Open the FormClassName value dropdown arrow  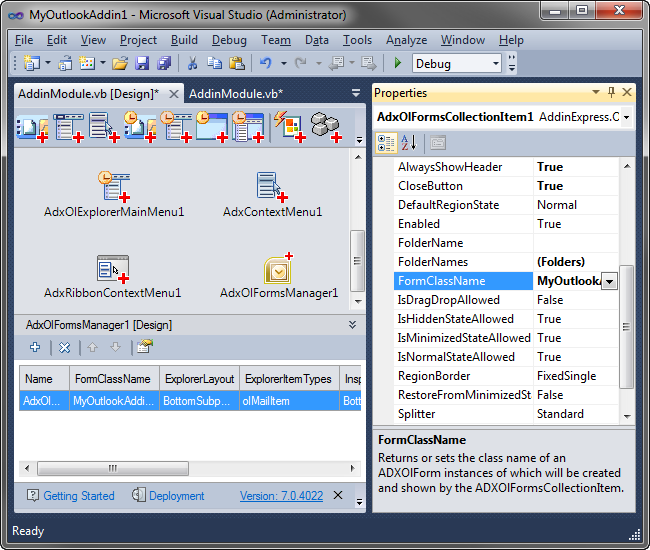609,281
